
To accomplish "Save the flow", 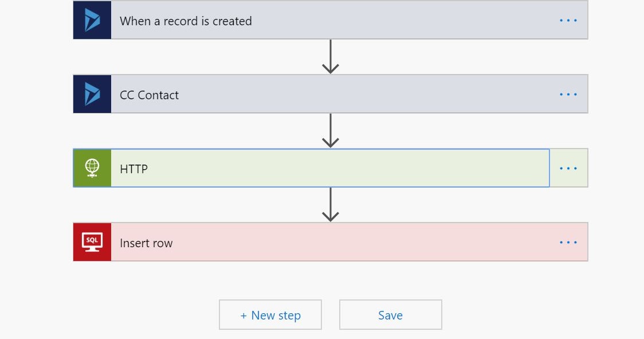I will tap(390, 314).
